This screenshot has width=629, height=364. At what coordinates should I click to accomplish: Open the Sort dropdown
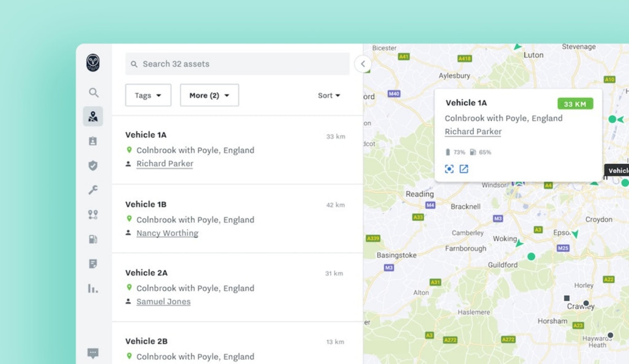click(x=329, y=95)
